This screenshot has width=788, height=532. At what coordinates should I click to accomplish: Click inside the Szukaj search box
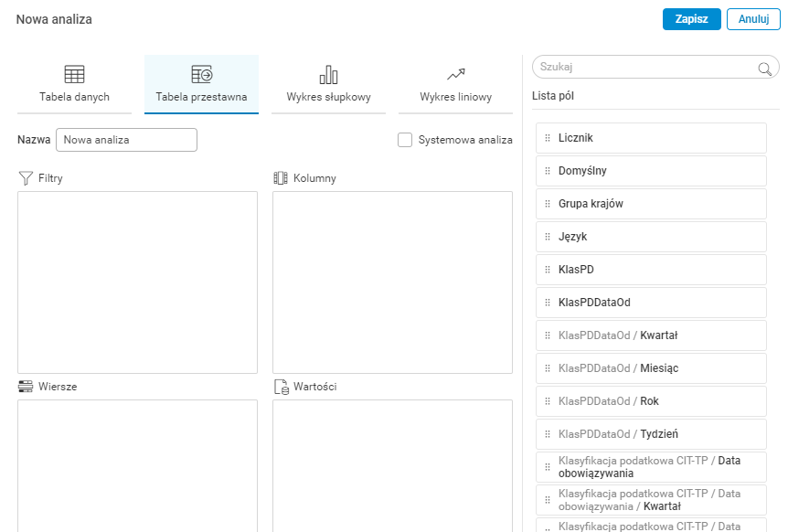(644, 68)
